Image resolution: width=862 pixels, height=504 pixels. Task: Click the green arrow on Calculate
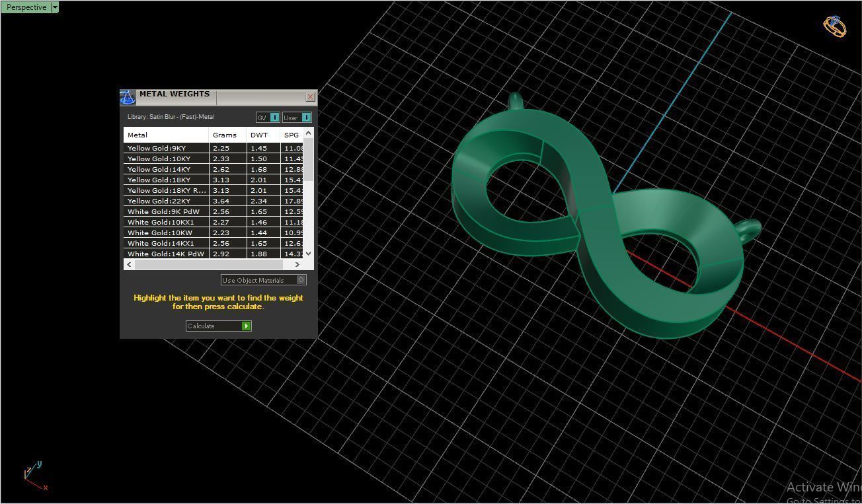[x=247, y=326]
